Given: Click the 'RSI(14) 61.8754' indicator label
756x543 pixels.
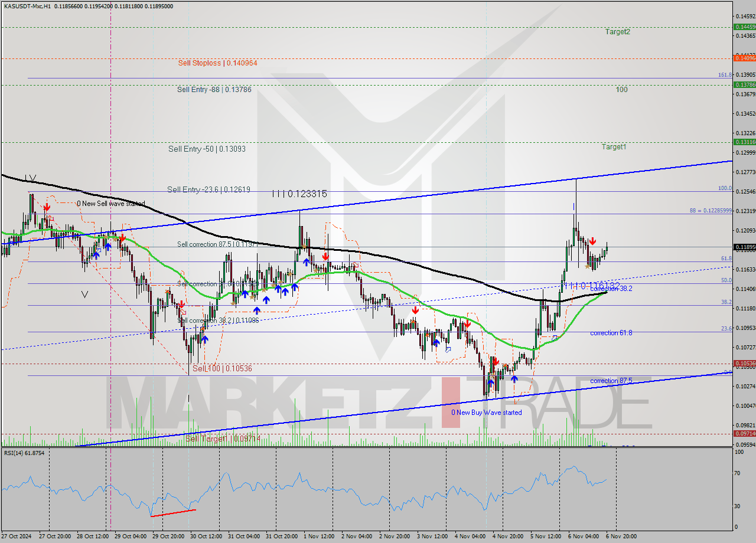Looking at the screenshot, I should pyautogui.click(x=24, y=453).
